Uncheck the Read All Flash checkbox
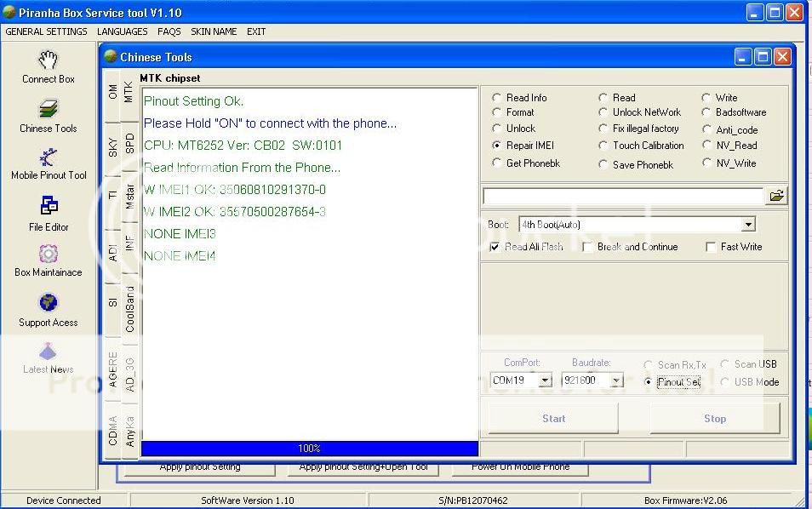812x509 pixels. coord(495,247)
